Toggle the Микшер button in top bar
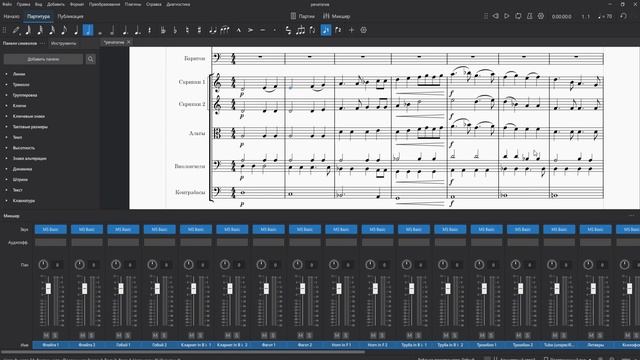The height and width of the screenshot is (360, 640). point(336,16)
